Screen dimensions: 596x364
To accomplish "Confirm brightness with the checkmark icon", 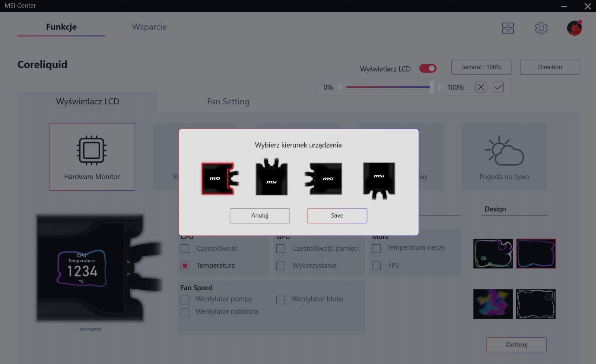I will [498, 87].
